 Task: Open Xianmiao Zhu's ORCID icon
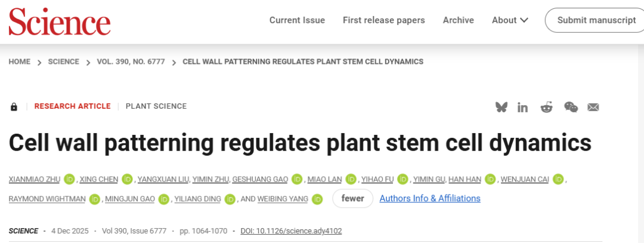[70, 179]
